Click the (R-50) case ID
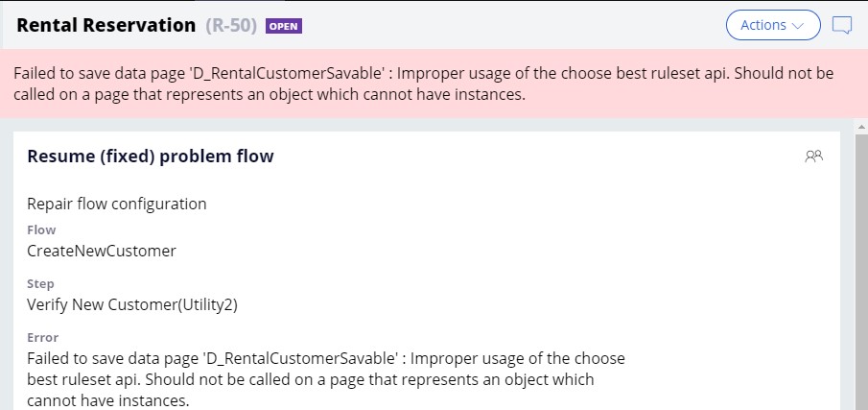The width and height of the screenshot is (868, 410). point(231,26)
